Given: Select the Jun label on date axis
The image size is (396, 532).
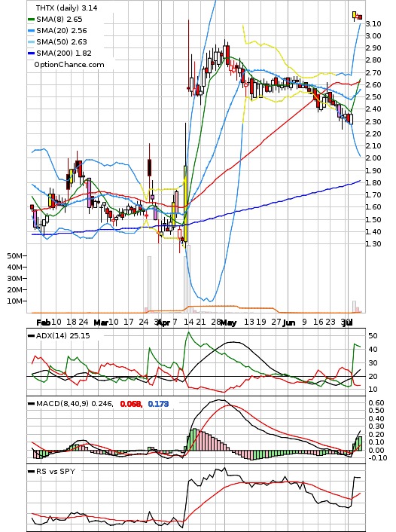Looking at the screenshot, I should (288, 323).
